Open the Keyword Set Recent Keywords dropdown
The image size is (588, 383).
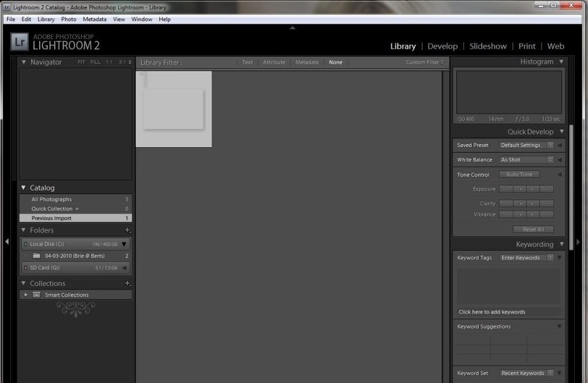coord(526,373)
